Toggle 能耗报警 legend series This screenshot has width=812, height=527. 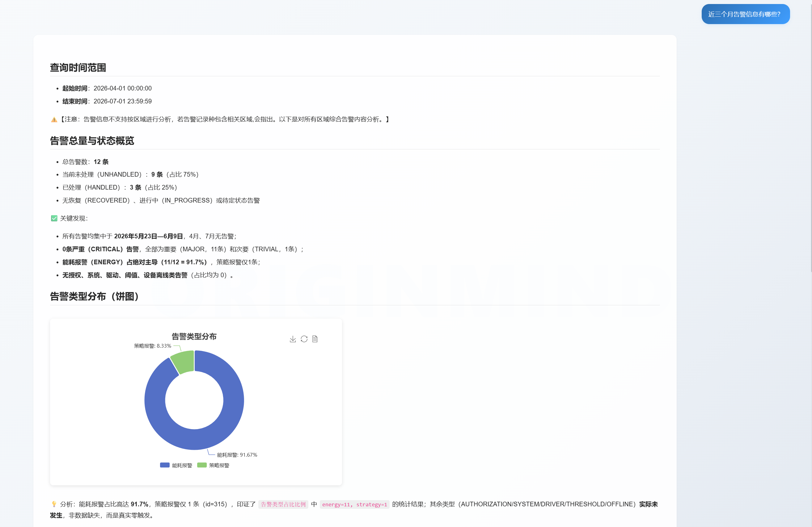point(176,465)
